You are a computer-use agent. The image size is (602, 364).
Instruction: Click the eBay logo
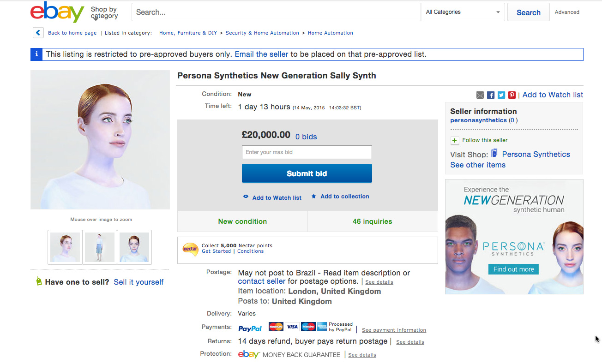coord(57,12)
